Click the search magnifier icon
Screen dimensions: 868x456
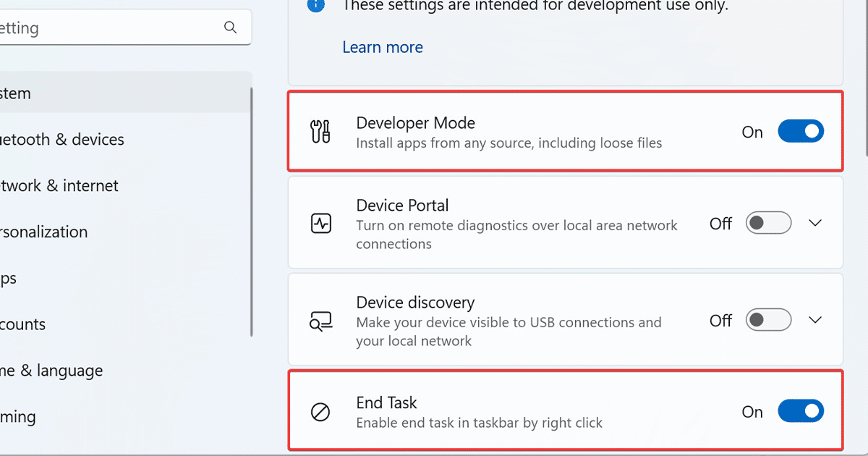click(231, 28)
